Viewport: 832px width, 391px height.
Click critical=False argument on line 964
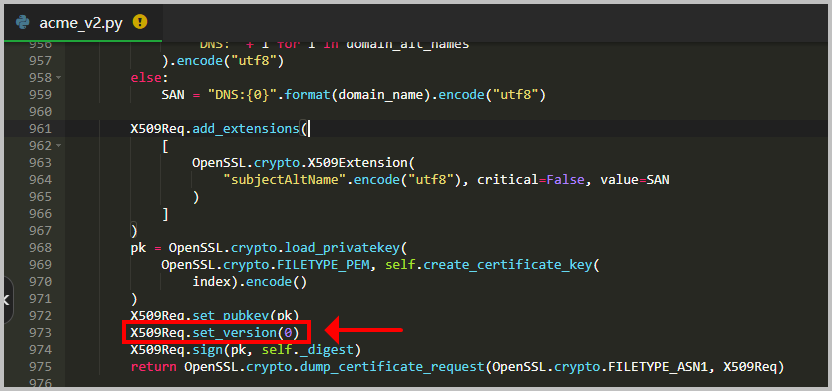tap(531, 180)
